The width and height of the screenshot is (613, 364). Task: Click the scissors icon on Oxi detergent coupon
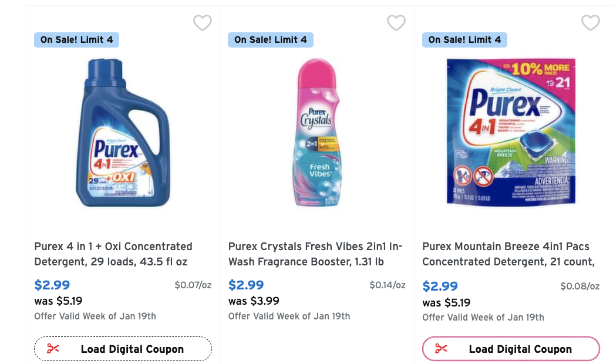[x=53, y=349]
